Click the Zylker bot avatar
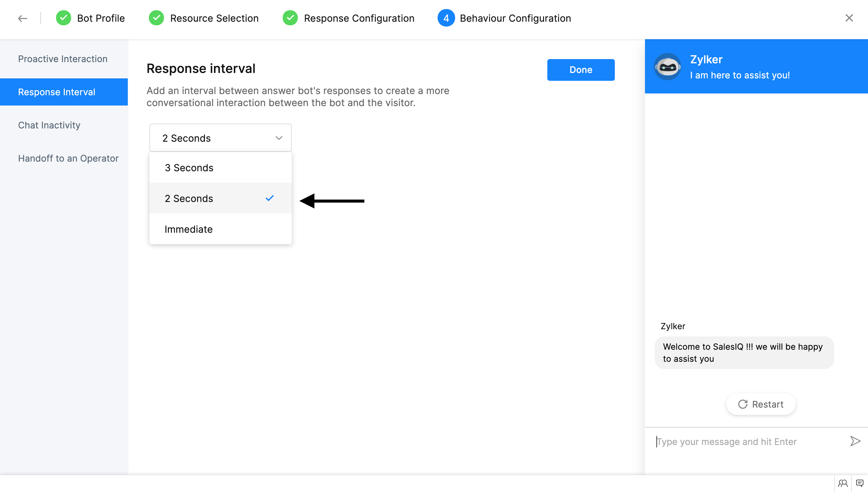 (x=667, y=67)
